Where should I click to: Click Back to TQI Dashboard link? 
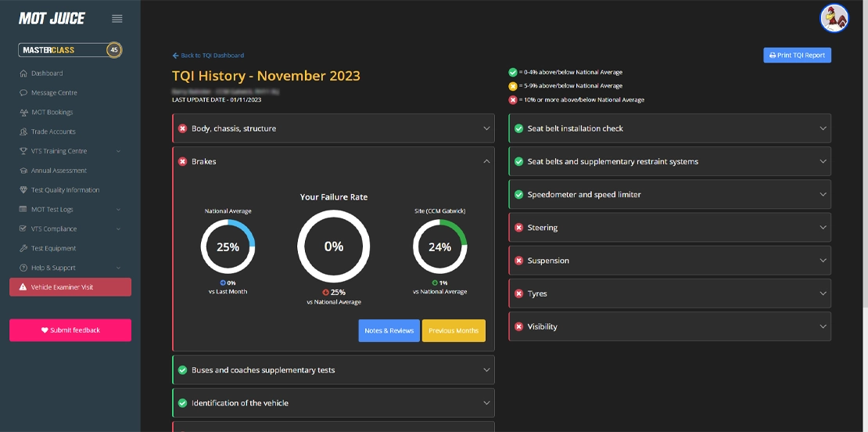pos(208,56)
